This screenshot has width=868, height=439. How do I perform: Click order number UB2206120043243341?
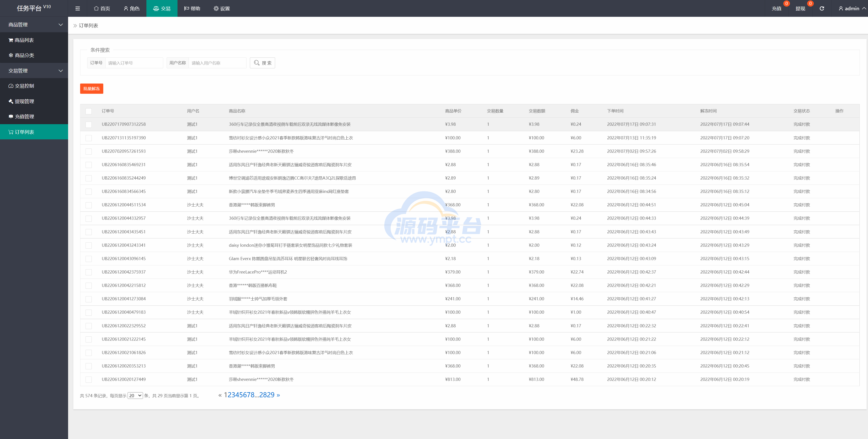(124, 245)
